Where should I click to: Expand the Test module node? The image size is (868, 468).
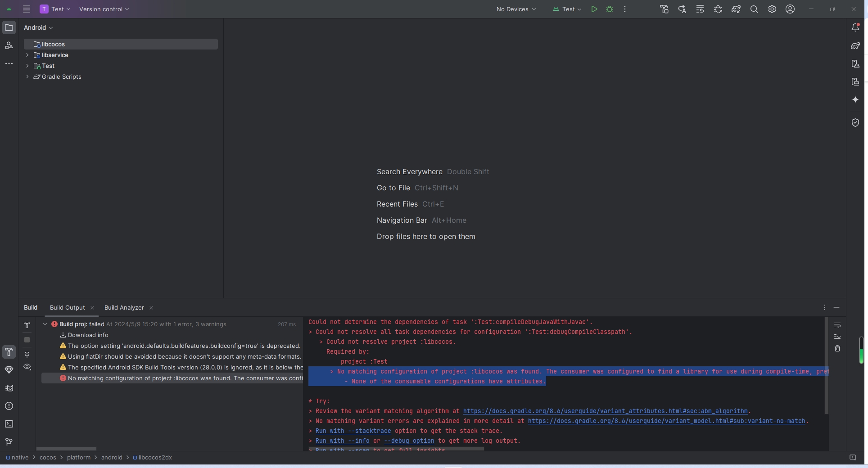pos(27,66)
